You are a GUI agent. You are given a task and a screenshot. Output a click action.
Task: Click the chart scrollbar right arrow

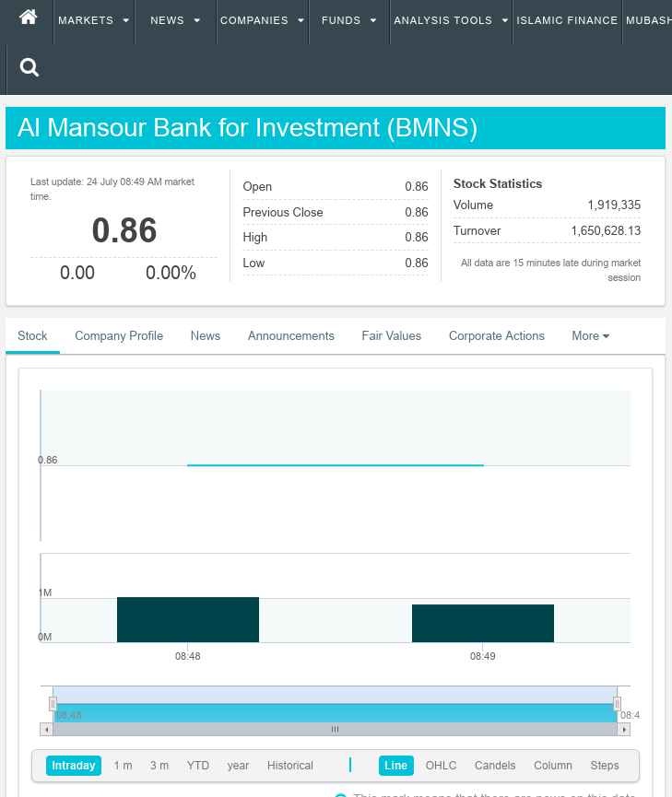[x=624, y=730]
